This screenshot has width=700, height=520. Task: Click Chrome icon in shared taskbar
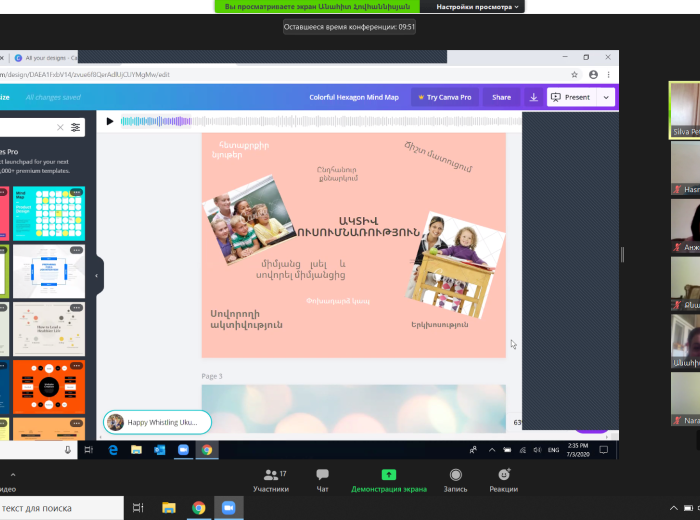[207, 450]
